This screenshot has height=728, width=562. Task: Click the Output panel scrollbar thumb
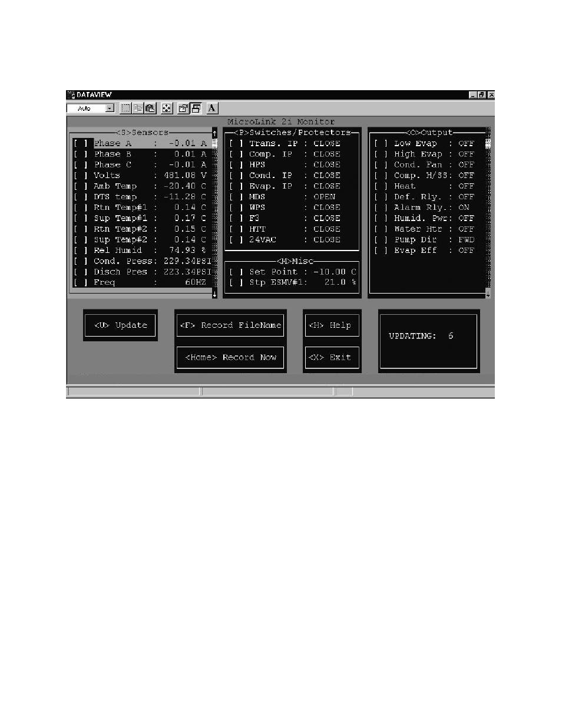pyautogui.click(x=488, y=143)
